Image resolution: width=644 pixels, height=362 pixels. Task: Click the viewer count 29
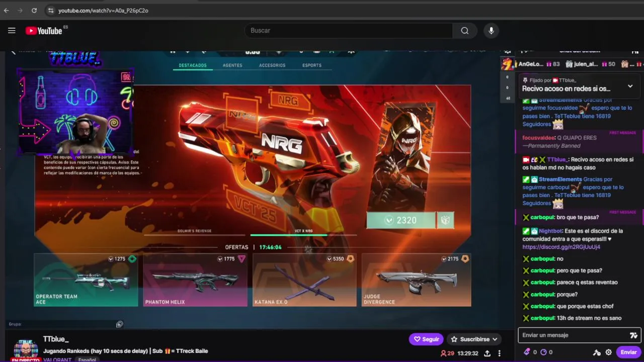coord(447,353)
